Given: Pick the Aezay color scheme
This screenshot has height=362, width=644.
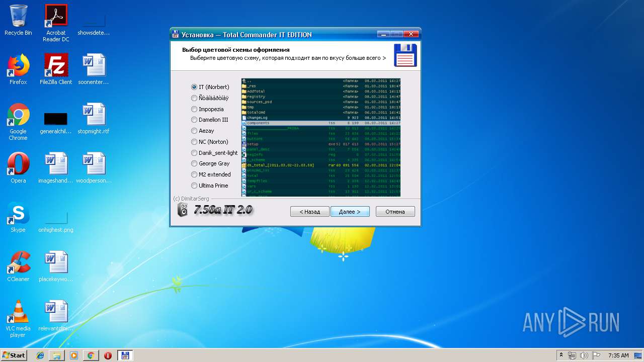Looking at the screenshot, I should (203, 131).
